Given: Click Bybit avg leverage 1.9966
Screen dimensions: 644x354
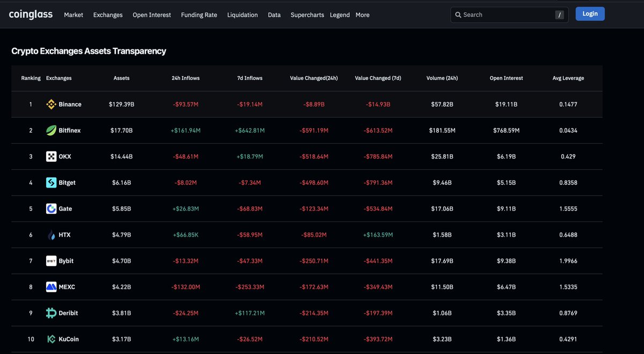Looking at the screenshot, I should pyautogui.click(x=568, y=261).
